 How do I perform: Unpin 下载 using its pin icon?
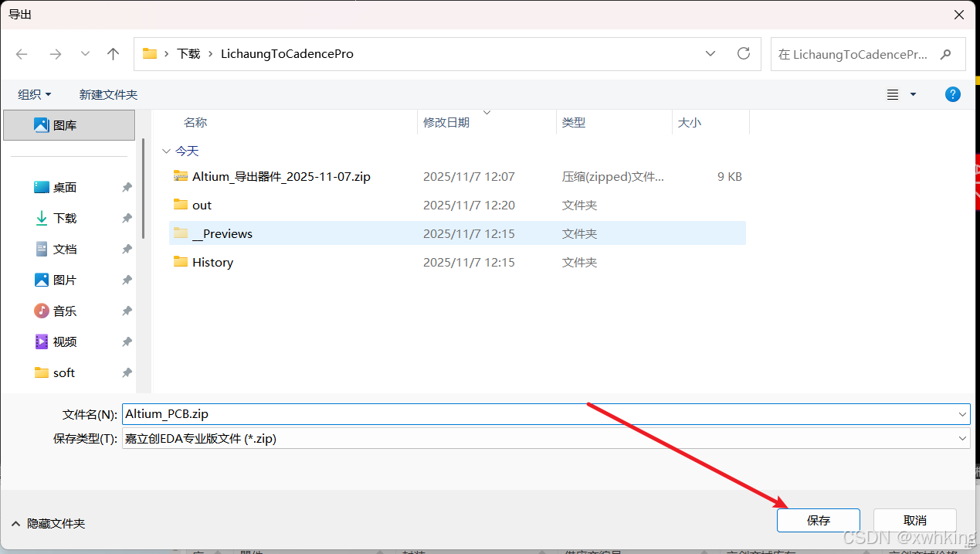[x=127, y=218]
